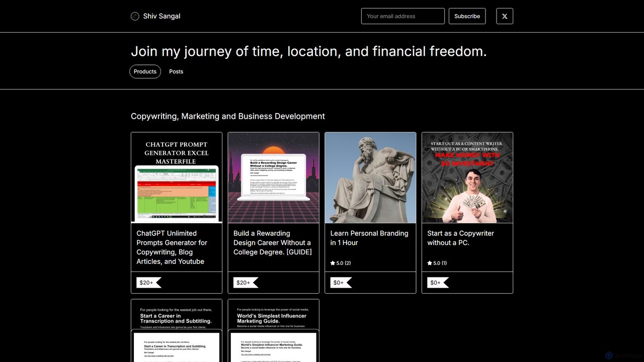This screenshot has height=362, width=644.
Task: Open 'Learn Personal Branding in 1 Hour' title
Action: tap(369, 238)
